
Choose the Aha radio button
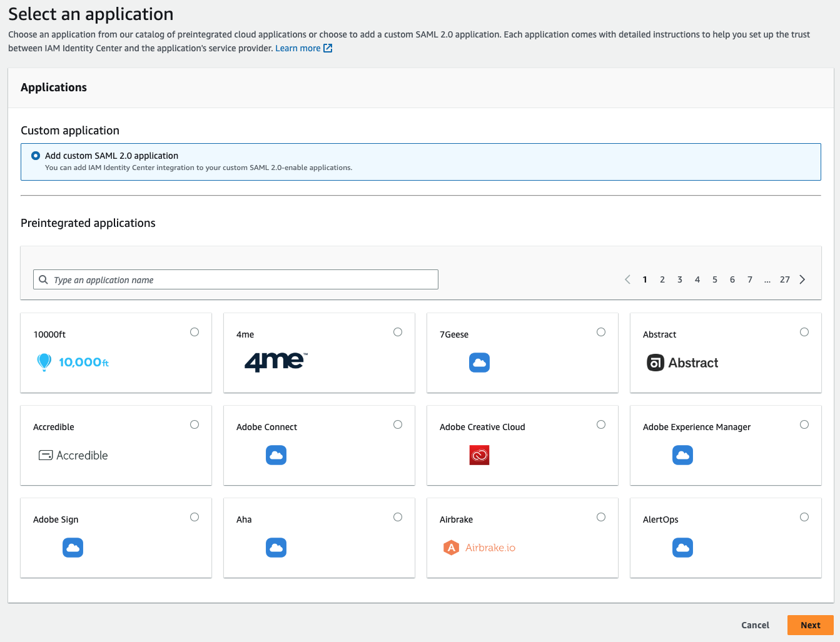tap(398, 517)
